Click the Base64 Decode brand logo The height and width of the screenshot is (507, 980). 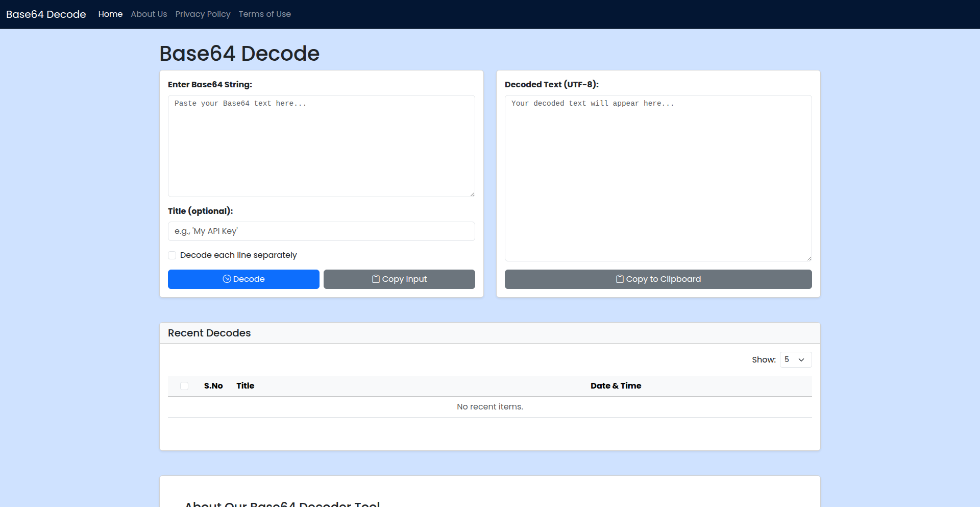46,14
